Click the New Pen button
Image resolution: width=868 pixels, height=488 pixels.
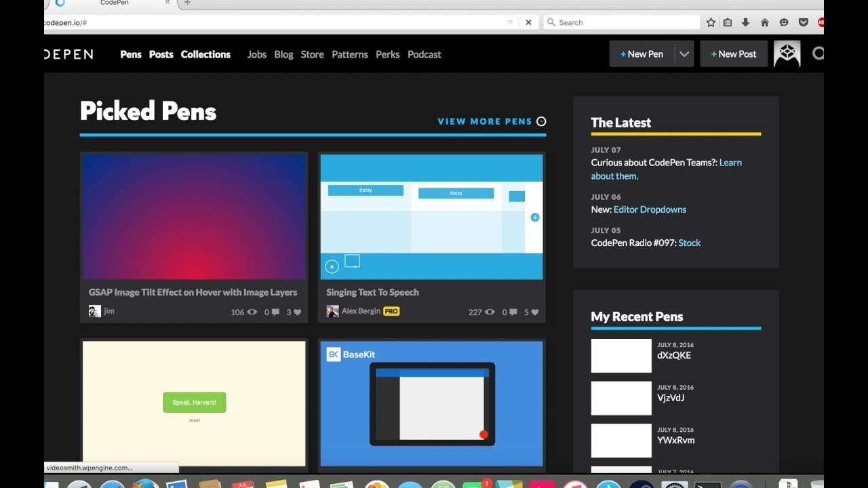pyautogui.click(x=642, y=54)
